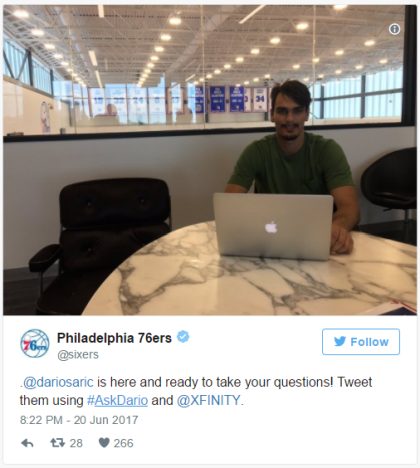
Task: Open the 76ers logo profile avatar
Action: [35, 344]
